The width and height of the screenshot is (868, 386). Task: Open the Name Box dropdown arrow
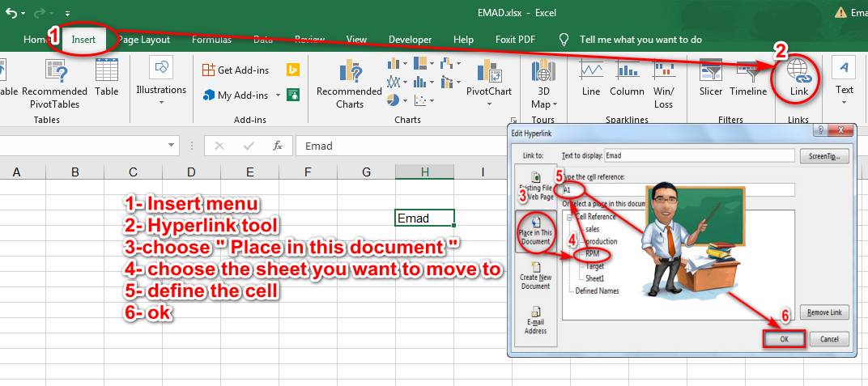[x=171, y=146]
